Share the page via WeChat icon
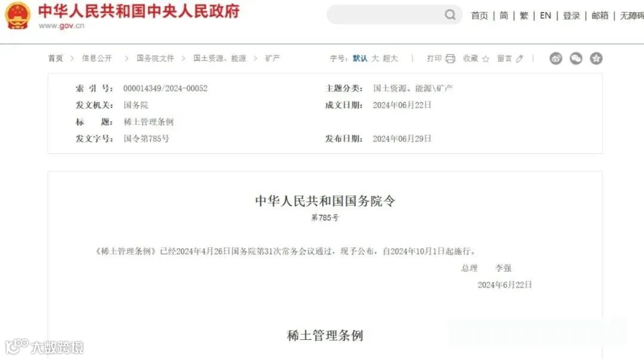Image resolution: width=644 pixels, height=359 pixels. click(x=576, y=58)
